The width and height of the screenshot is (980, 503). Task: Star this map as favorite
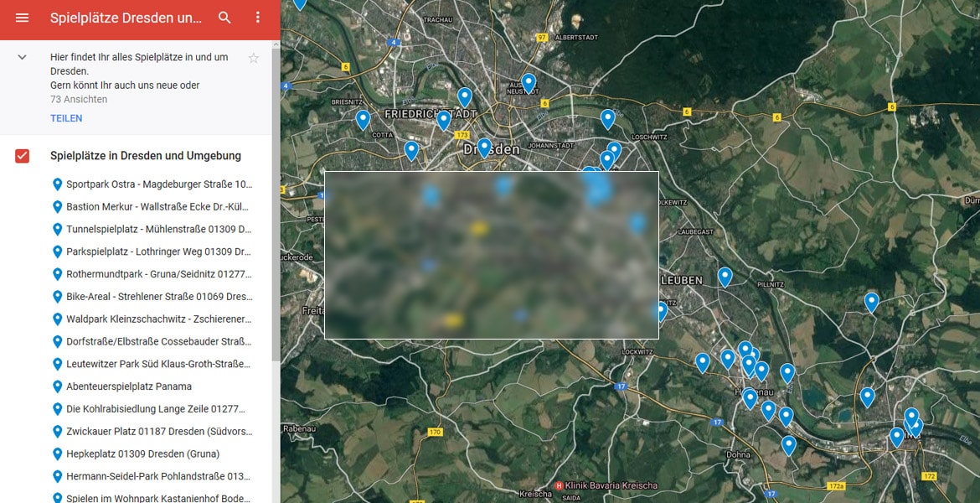click(254, 58)
